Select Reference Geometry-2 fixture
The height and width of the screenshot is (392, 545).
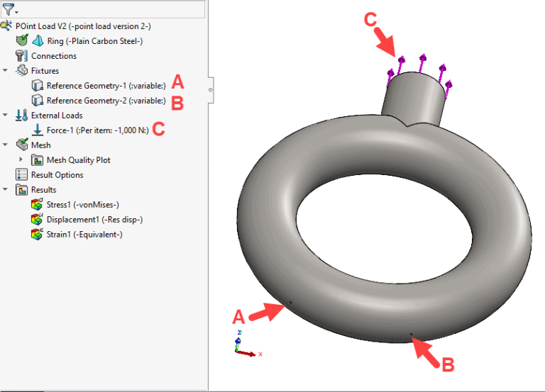(x=105, y=101)
